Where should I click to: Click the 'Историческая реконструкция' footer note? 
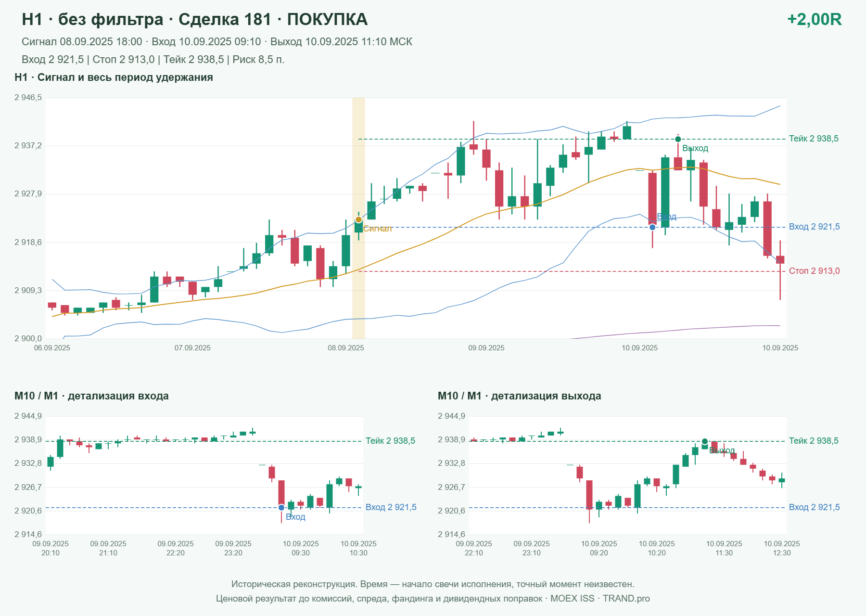point(433,584)
